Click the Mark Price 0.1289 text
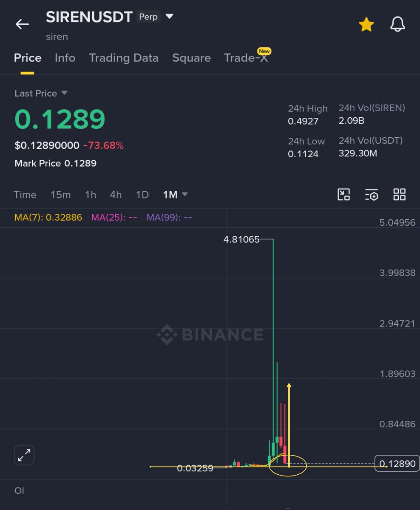 (55, 163)
